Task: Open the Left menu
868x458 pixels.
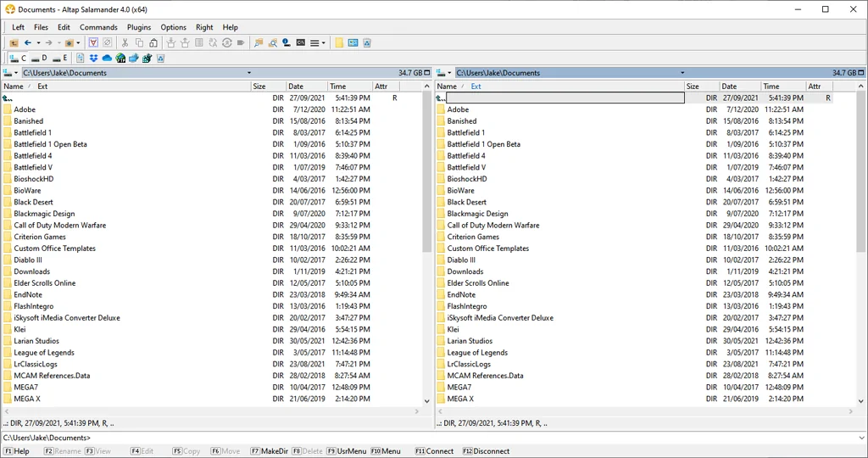Action: pos(19,27)
